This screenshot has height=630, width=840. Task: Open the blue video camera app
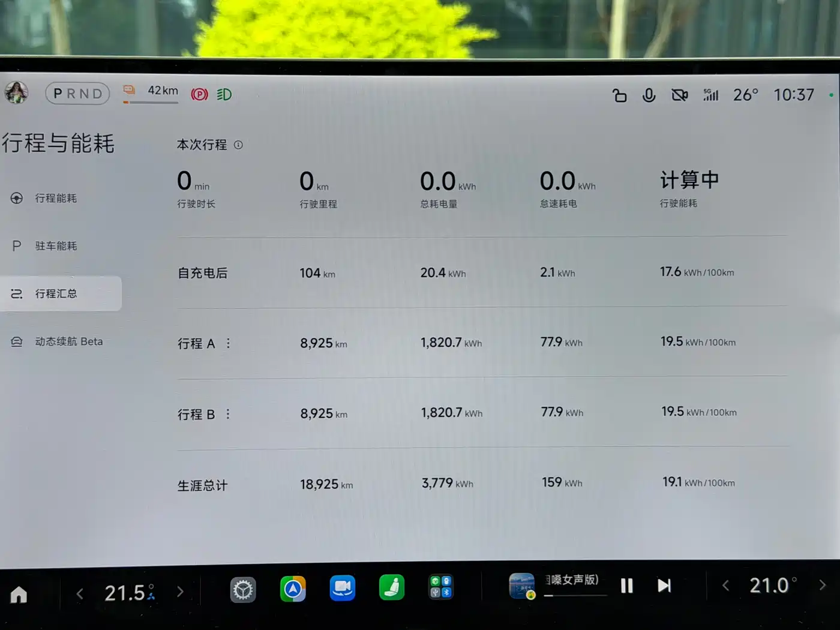click(343, 588)
